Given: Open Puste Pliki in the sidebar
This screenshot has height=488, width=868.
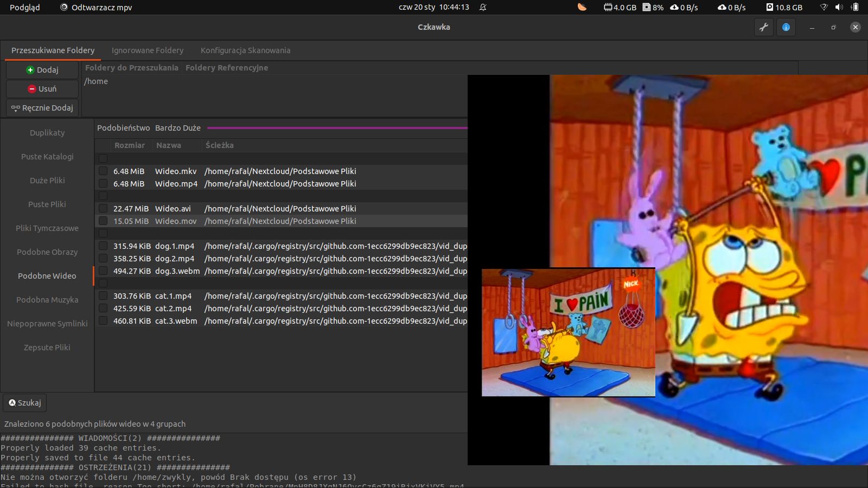Looking at the screenshot, I should (47, 204).
